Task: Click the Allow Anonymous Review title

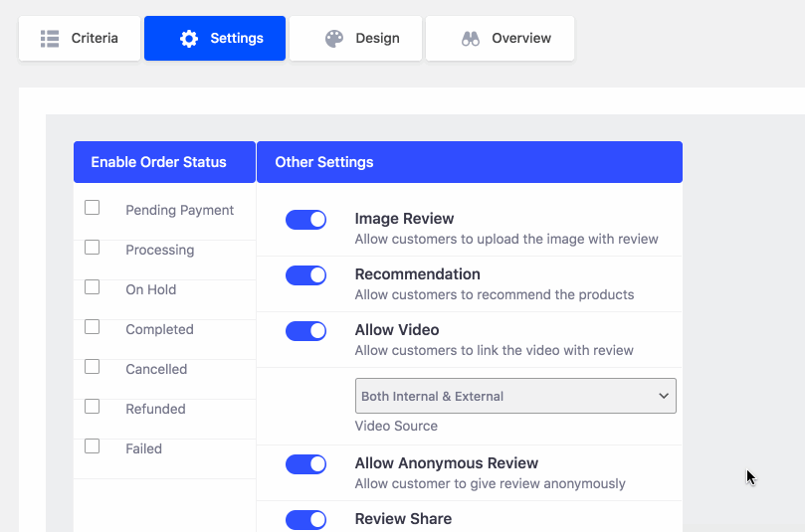Action: (446, 463)
